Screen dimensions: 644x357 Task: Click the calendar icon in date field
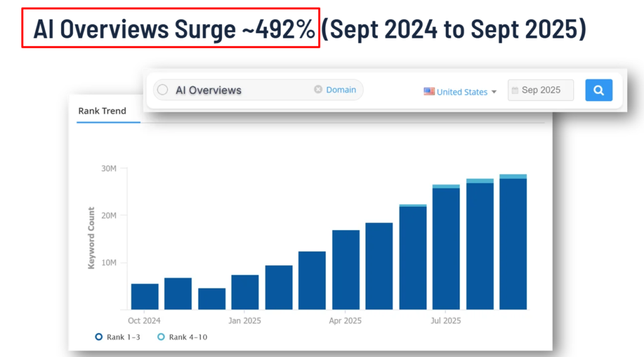coord(514,91)
